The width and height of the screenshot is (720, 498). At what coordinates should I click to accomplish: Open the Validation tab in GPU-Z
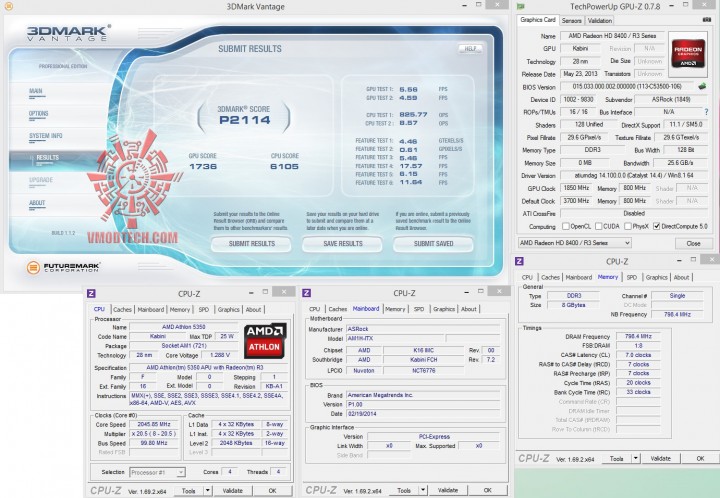(x=600, y=21)
